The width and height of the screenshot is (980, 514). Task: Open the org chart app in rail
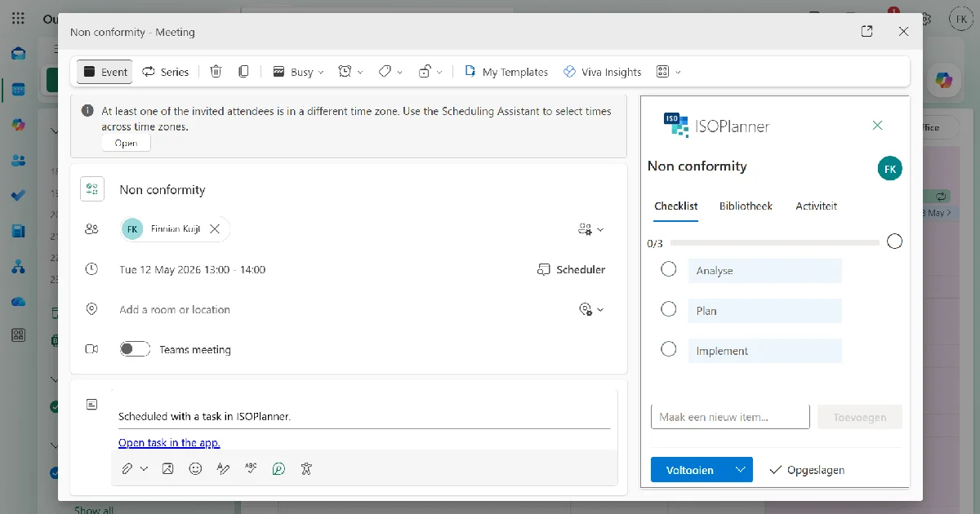click(18, 267)
